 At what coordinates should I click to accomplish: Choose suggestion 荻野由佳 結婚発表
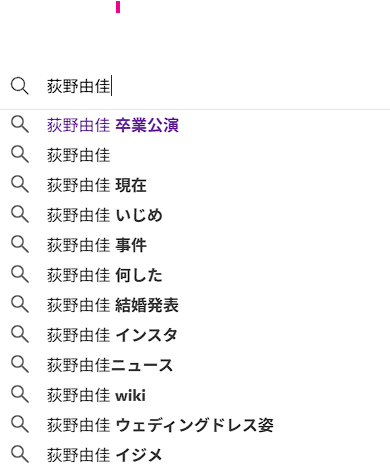pos(113,305)
